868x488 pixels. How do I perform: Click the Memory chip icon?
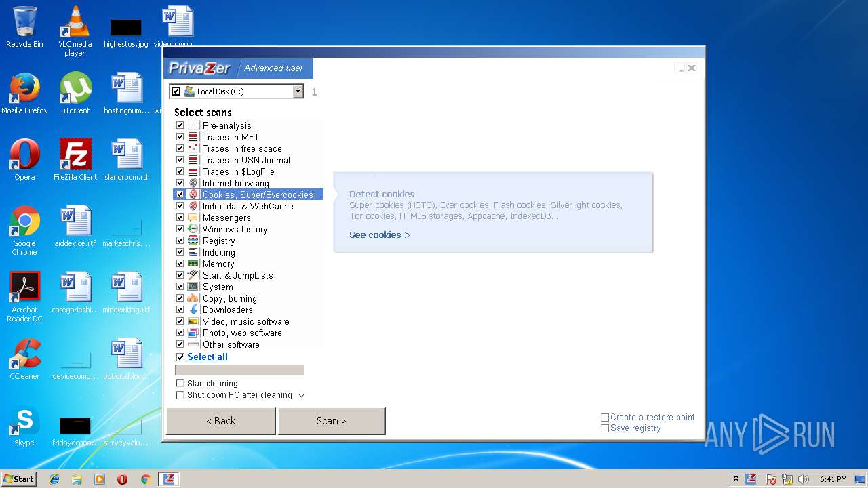point(193,264)
